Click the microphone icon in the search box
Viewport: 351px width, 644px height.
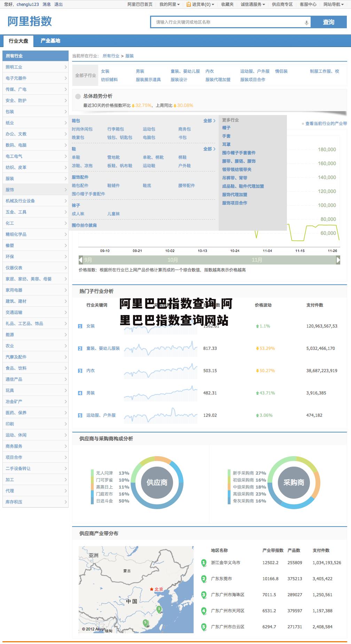click(x=306, y=23)
